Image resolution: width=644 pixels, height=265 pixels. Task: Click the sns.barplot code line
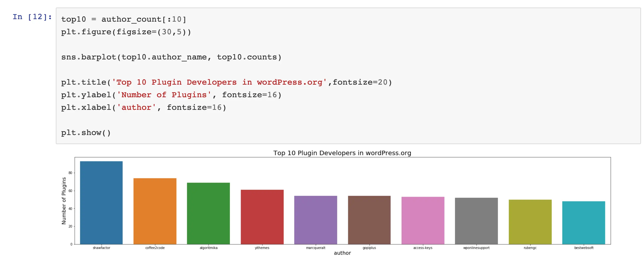171,57
